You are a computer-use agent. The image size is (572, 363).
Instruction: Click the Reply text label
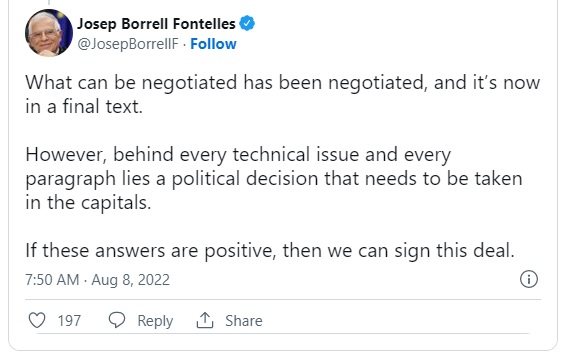pyautogui.click(x=155, y=321)
